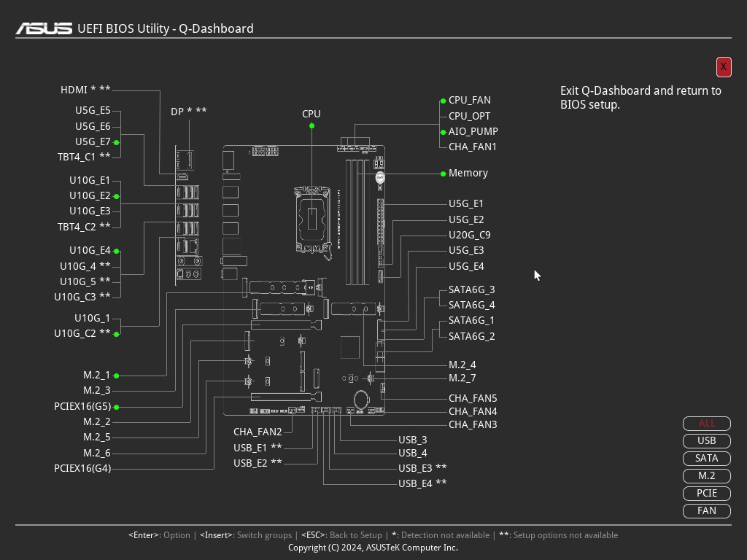747x560 pixels.
Task: Select the SATA6G_1 port label
Action: [x=471, y=321]
